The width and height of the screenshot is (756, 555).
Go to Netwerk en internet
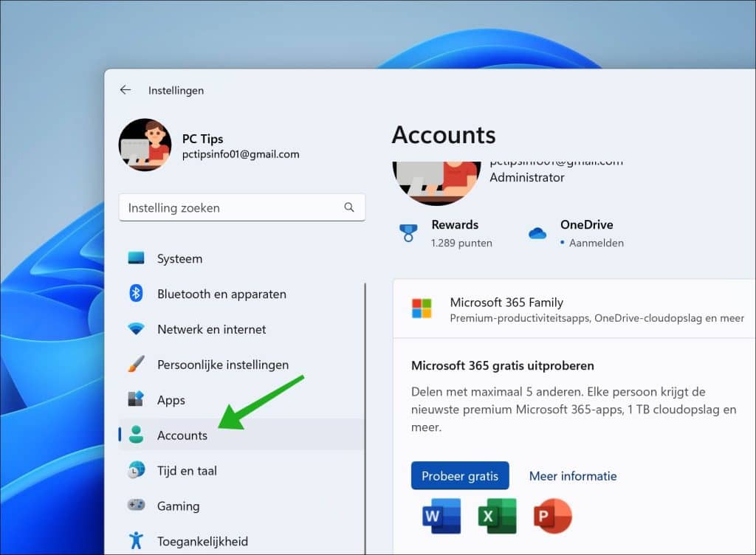tap(241, 329)
